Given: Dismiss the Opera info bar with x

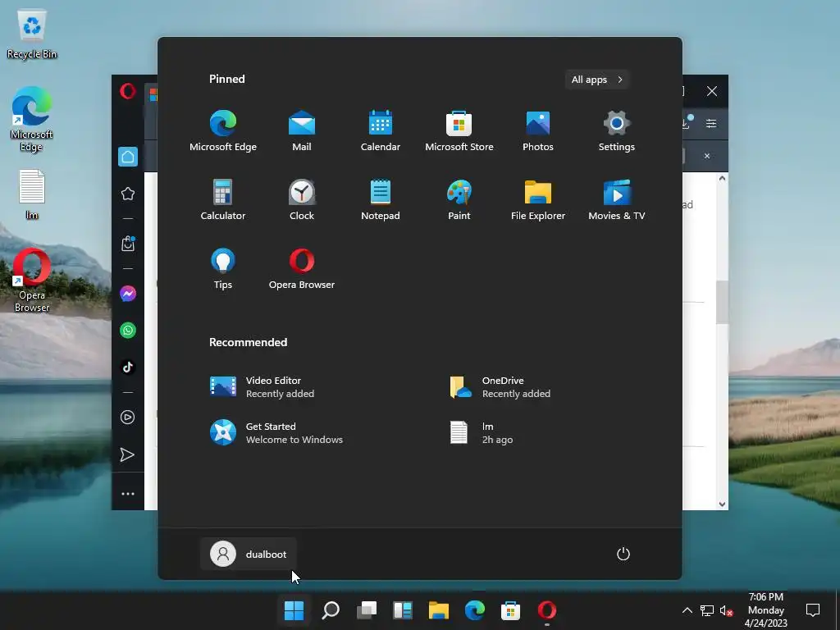Looking at the screenshot, I should [x=706, y=156].
